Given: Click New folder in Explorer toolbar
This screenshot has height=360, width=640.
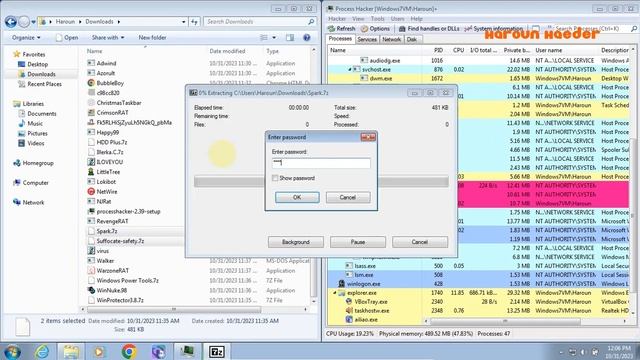Looking at the screenshot, I should tap(152, 38).
